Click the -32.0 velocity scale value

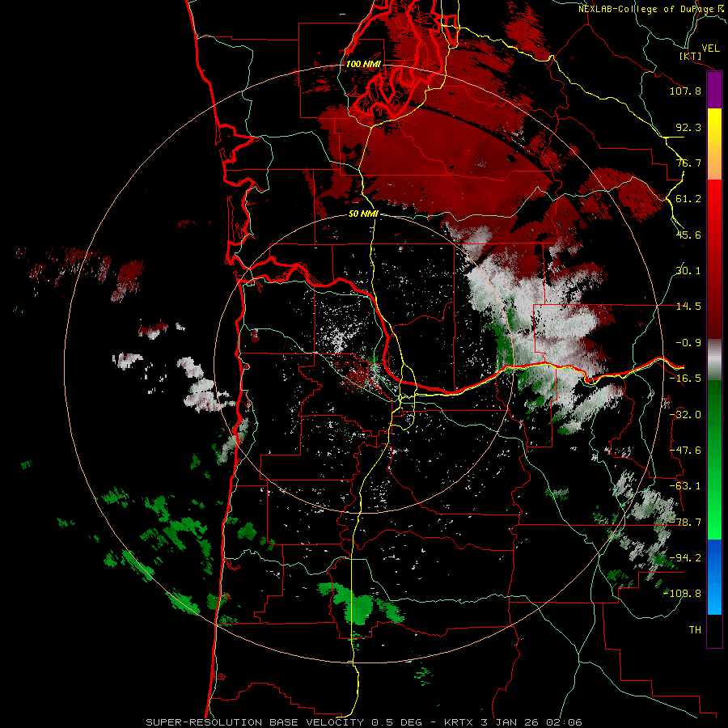685,415
